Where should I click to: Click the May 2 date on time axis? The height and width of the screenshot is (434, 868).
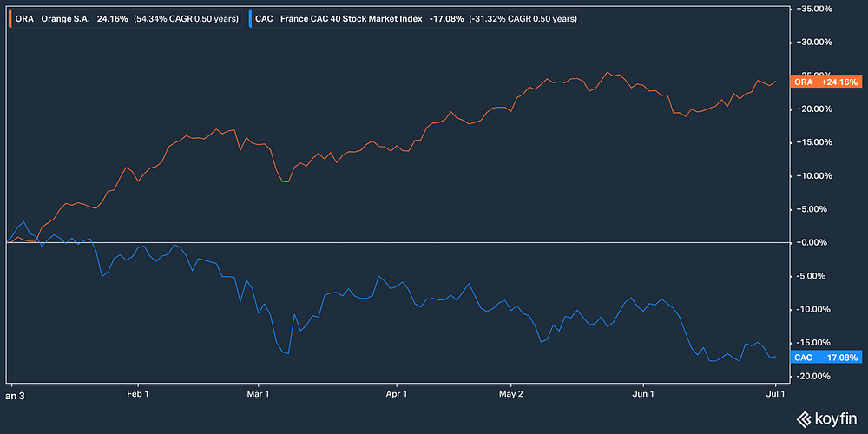click(x=511, y=394)
